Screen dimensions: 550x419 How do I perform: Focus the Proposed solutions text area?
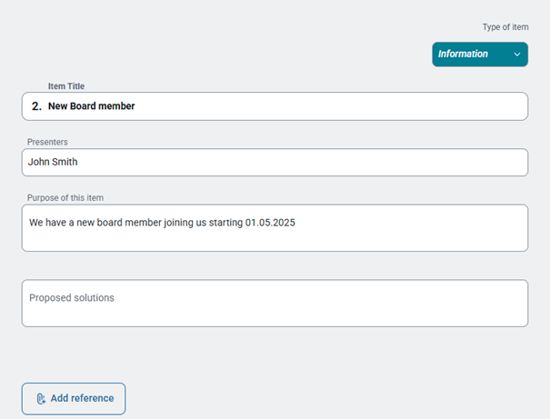tap(275, 303)
